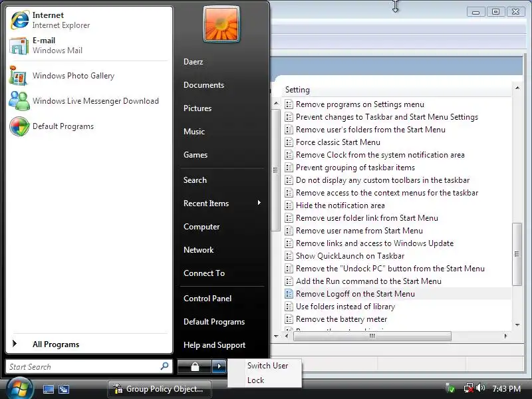
Task: Select Remove user's folders from the Start Menu
Action: (370, 130)
